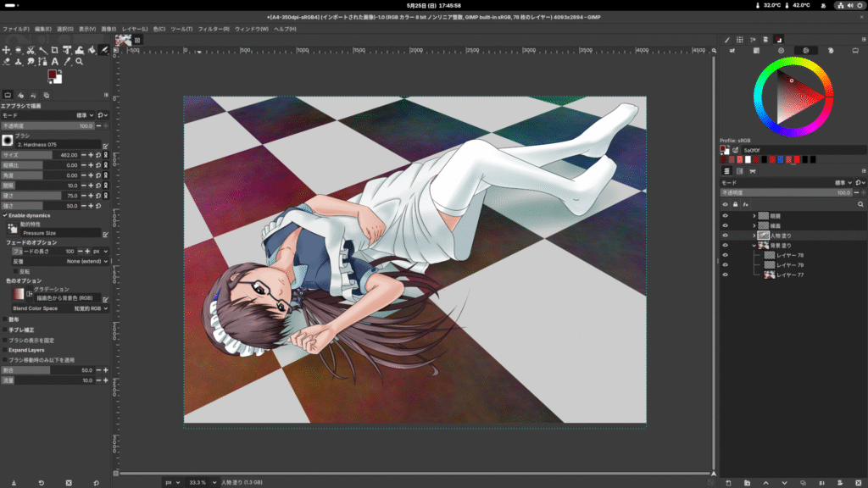The height and width of the screenshot is (488, 868).
Task: Save the tool preset at the tool options bottom
Action: 14,483
